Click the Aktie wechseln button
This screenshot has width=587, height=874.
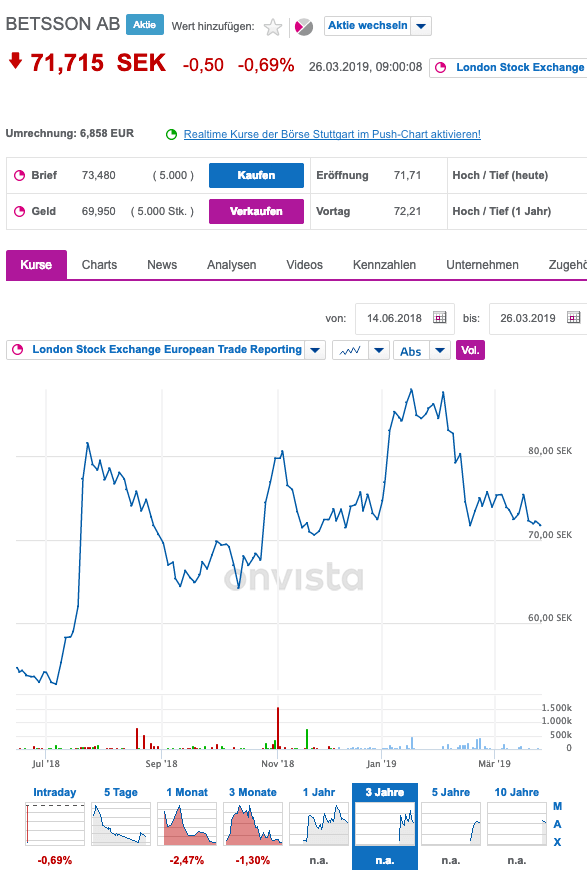click(368, 26)
